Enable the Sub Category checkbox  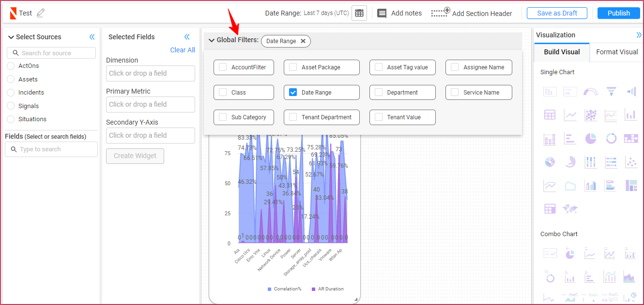pyautogui.click(x=223, y=117)
